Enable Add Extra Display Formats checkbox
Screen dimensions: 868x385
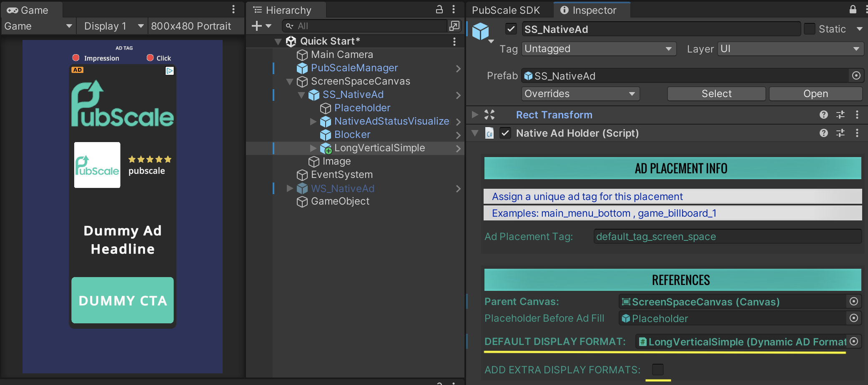pos(657,370)
